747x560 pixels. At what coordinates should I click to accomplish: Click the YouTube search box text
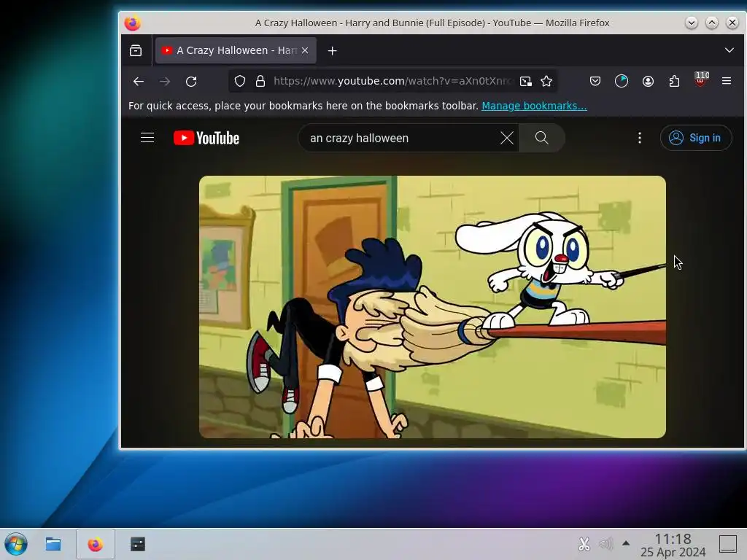point(359,138)
